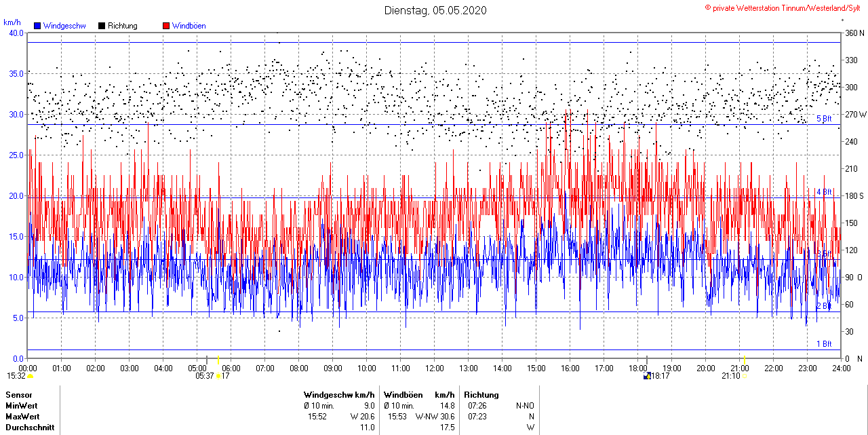Click the Durchschnitt row label
The image size is (868, 435).
tap(30, 428)
